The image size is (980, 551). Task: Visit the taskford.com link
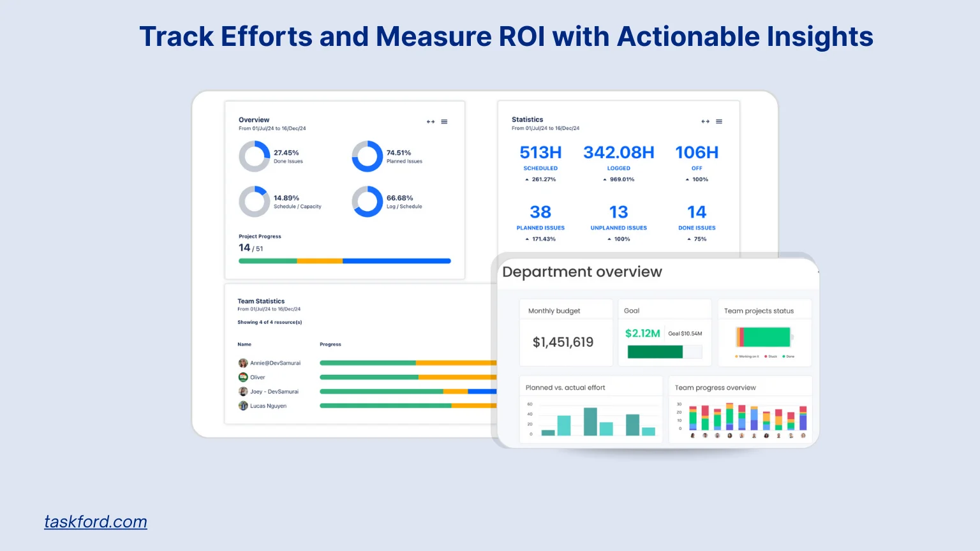pos(95,522)
